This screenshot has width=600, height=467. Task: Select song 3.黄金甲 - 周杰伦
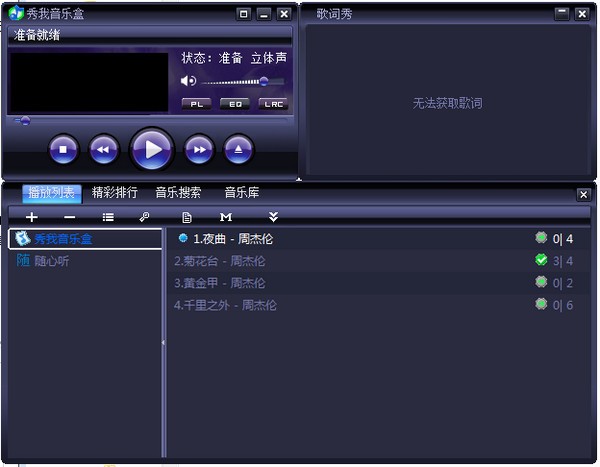click(377, 283)
